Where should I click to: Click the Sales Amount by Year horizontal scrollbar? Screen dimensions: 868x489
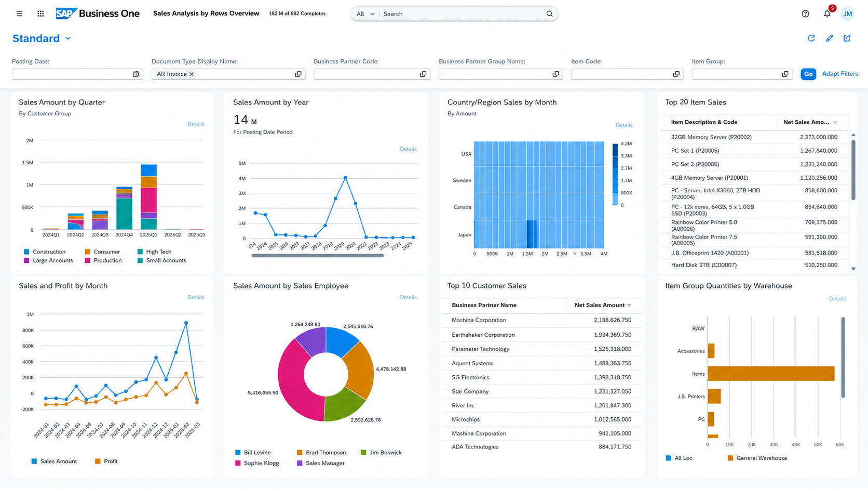318,256
